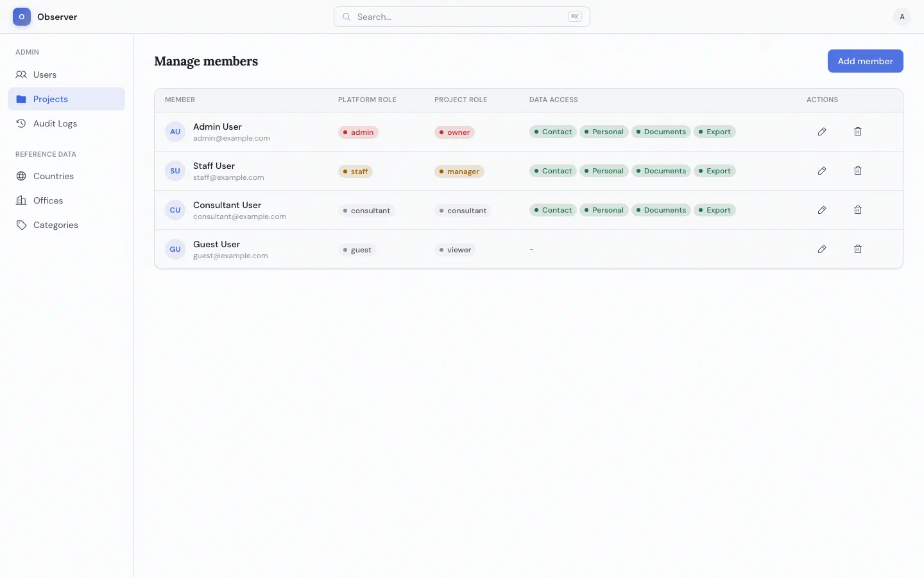924x578 pixels.
Task: Edit the Consultant User member
Action: [x=822, y=210]
